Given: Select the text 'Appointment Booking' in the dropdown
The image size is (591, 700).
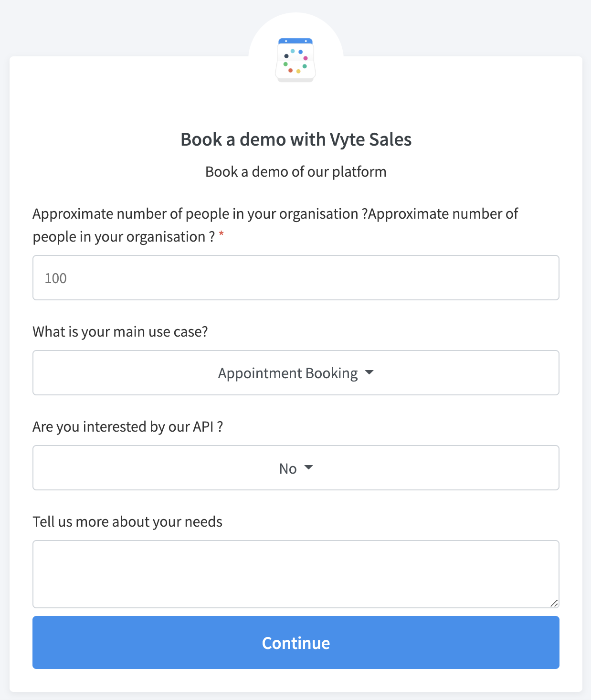Looking at the screenshot, I should click(x=287, y=373).
